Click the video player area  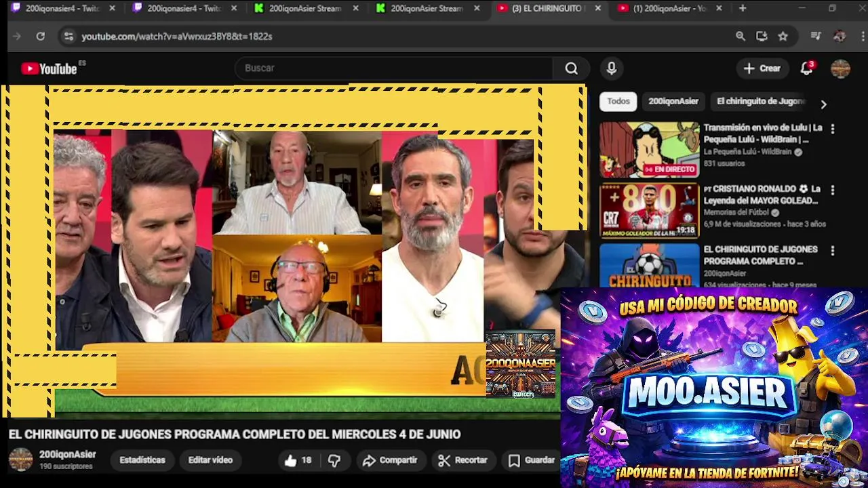click(293, 251)
